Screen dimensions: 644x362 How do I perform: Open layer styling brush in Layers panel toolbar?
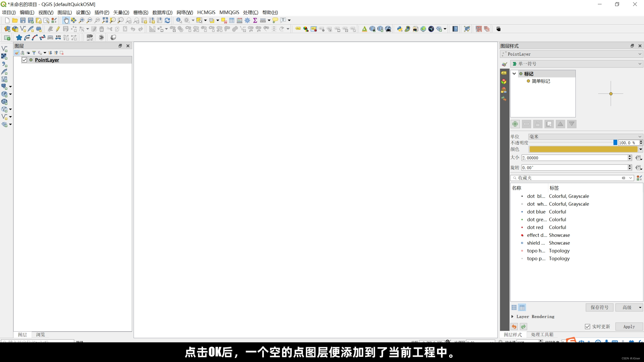17,53
